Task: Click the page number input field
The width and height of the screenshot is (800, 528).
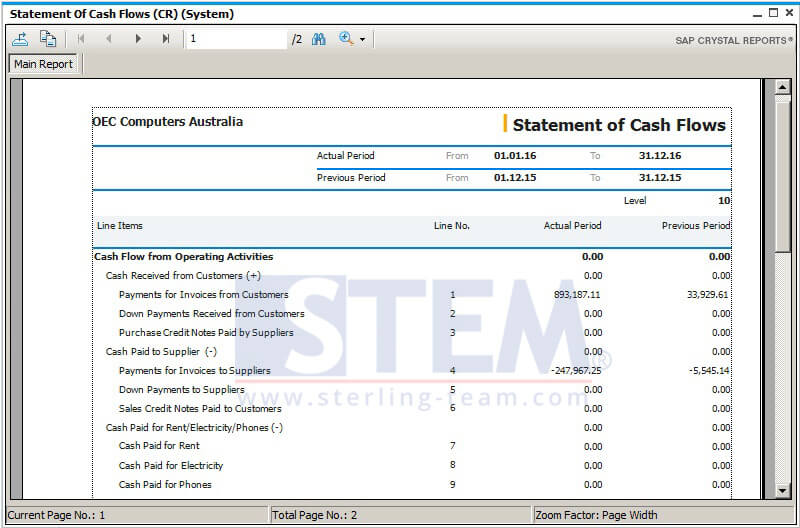Action: 237,39
